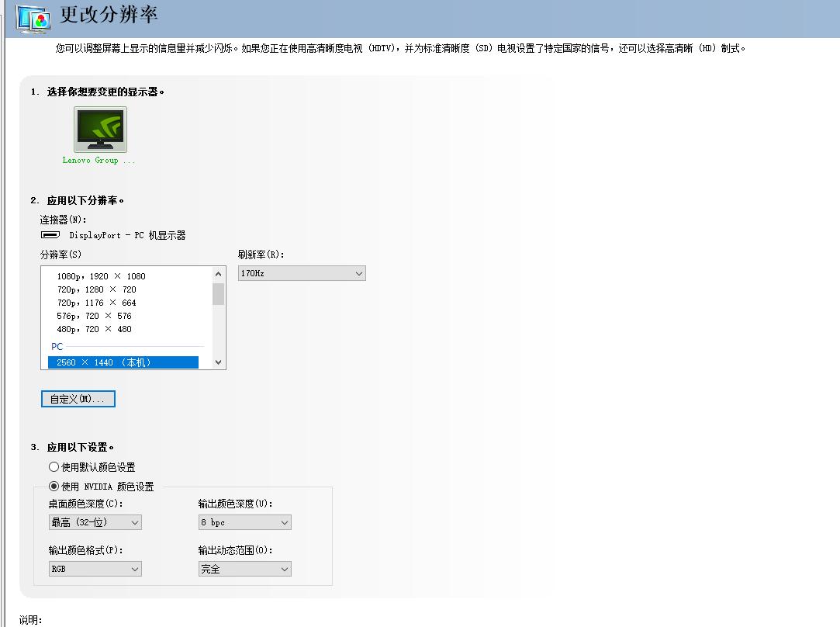This screenshot has width=840, height=627.
Task: Click the 自定义(M) customize button
Action: pos(77,398)
